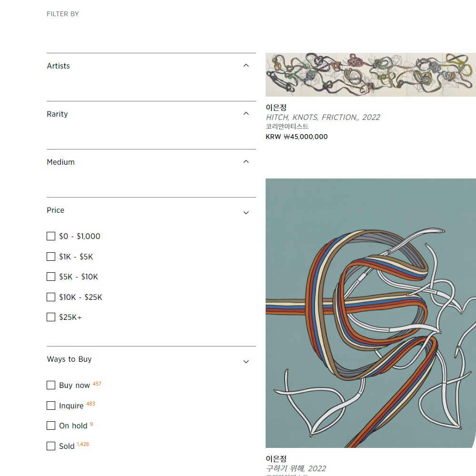Open the Hitch, Knots, Friction artwork thumbnail
Image resolution: width=476 pixels, height=476 pixels.
point(371,75)
